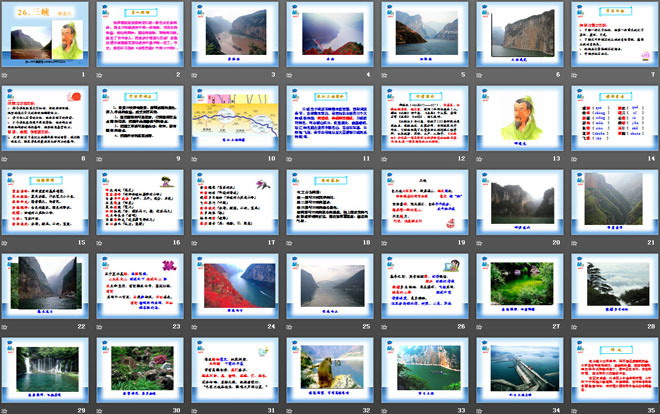Click animation star icon under slide 1
Viewport: 660px width, 414px height.
(5, 75)
